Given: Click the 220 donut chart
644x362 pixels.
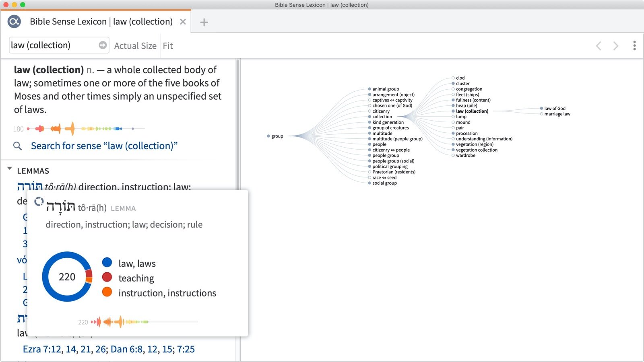Looking at the screenshot, I should 67,277.
